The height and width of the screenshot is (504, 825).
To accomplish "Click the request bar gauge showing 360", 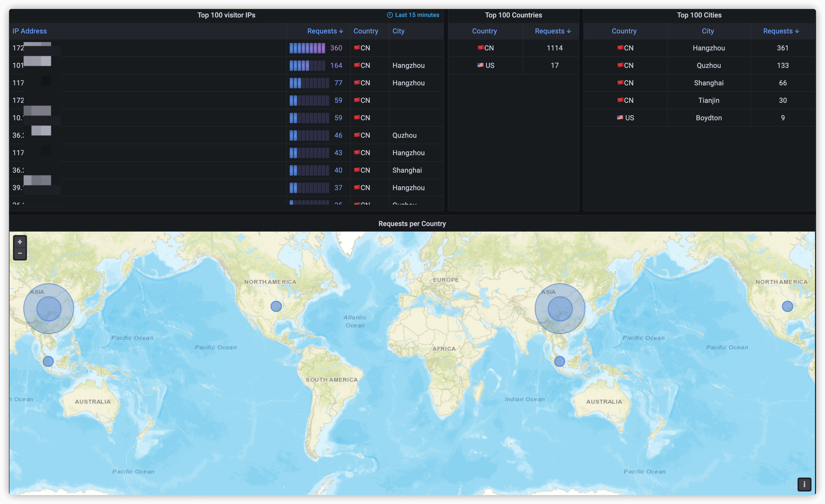I will [x=307, y=48].
